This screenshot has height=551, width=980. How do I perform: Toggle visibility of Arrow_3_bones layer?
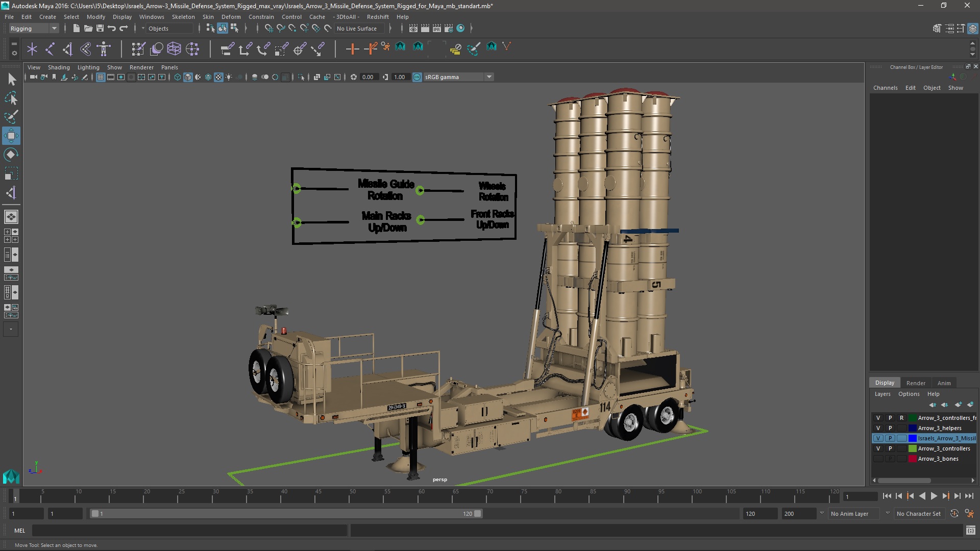click(x=878, y=459)
